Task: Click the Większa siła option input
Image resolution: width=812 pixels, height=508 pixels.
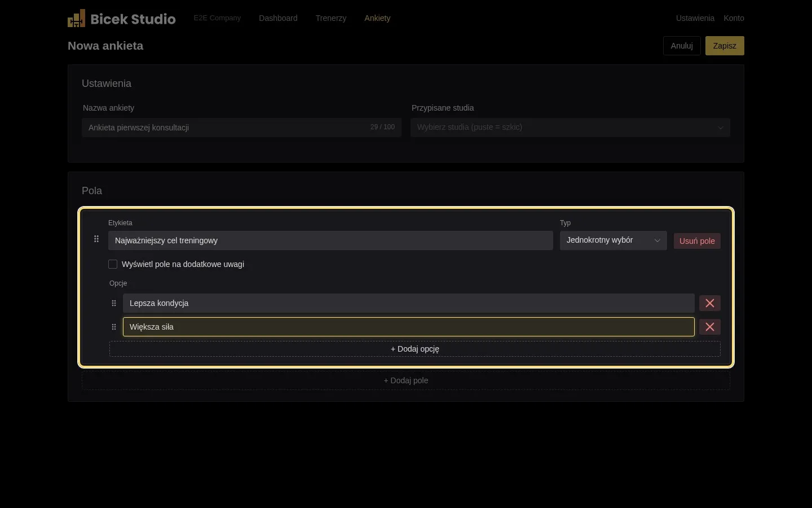Action: click(x=409, y=327)
